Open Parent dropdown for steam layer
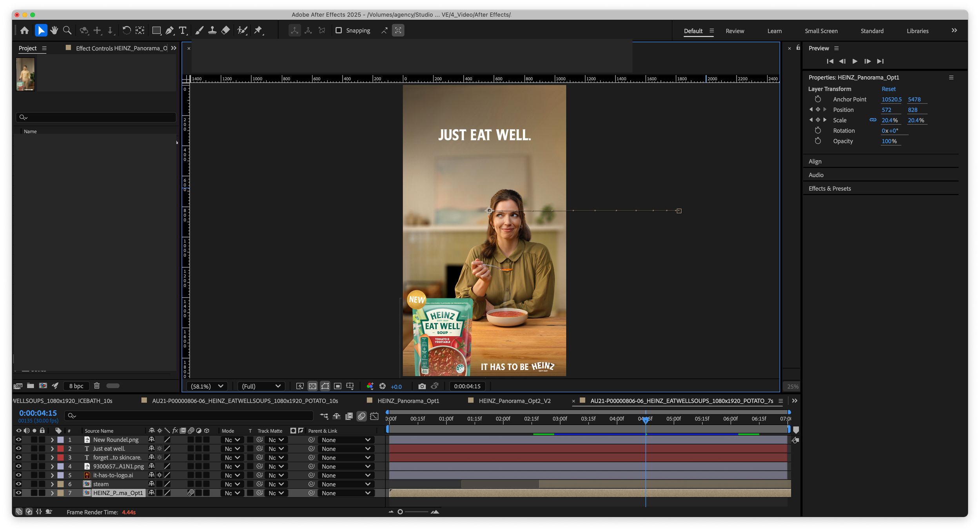The image size is (980, 531). 346,484
